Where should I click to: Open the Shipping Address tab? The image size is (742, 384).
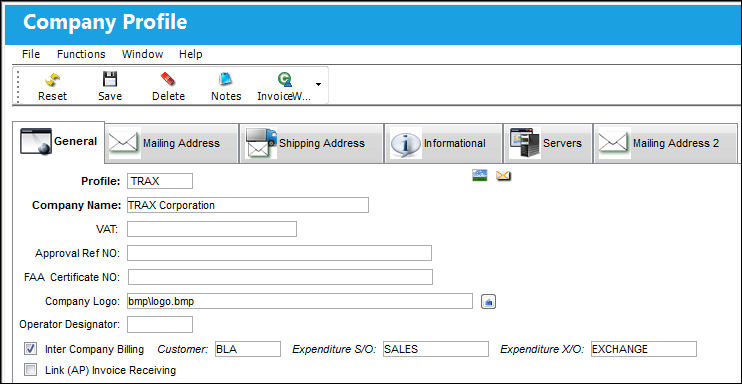pos(311,143)
